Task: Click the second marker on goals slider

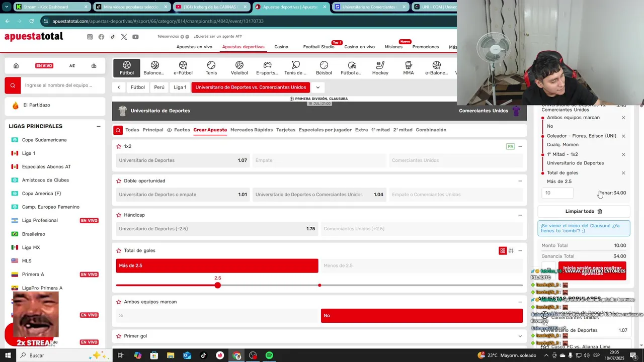Action: pyautogui.click(x=319, y=285)
